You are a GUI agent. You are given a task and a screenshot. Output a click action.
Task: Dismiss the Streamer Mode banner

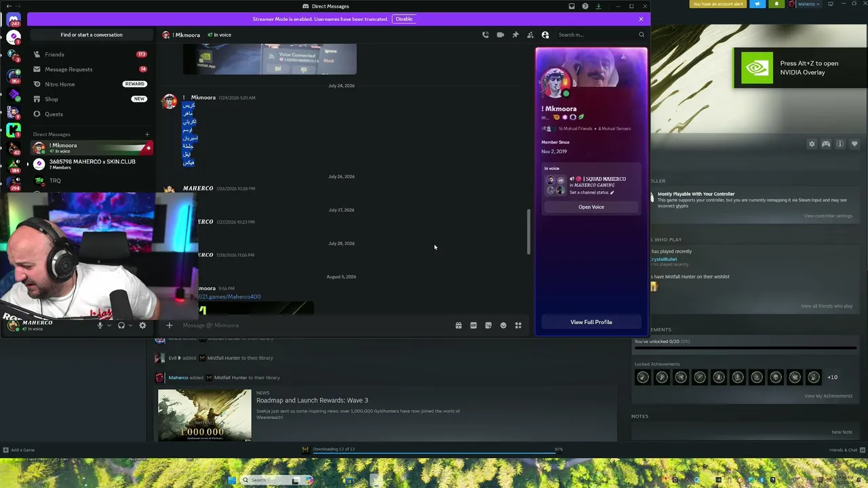[641, 19]
